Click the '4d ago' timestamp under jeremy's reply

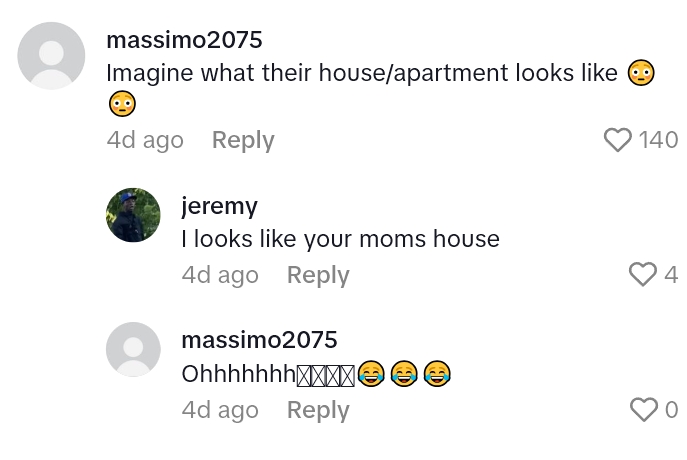click(x=220, y=276)
